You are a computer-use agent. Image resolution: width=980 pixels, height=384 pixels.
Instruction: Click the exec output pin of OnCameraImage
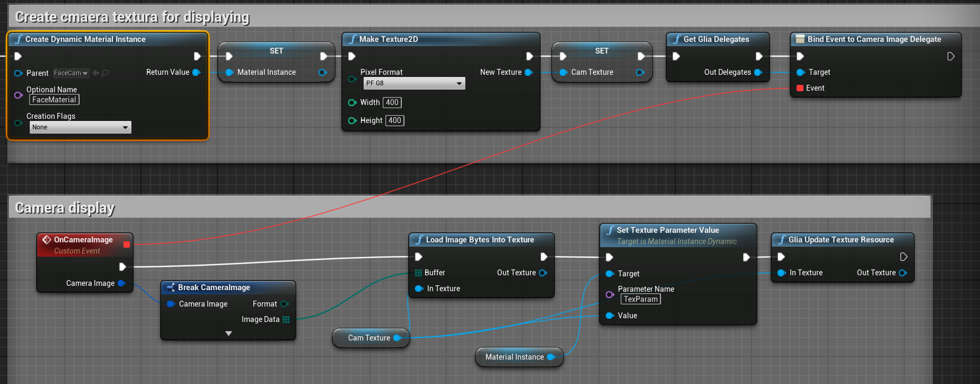point(122,267)
